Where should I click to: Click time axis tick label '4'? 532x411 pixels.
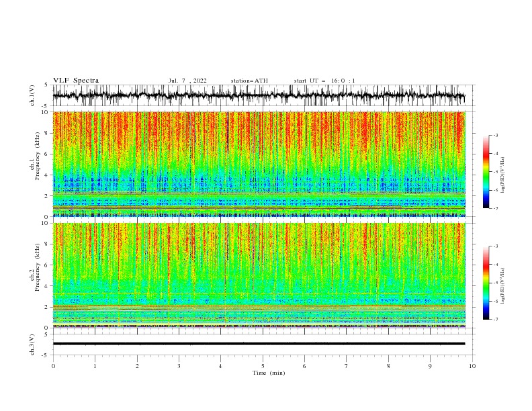[x=220, y=366]
